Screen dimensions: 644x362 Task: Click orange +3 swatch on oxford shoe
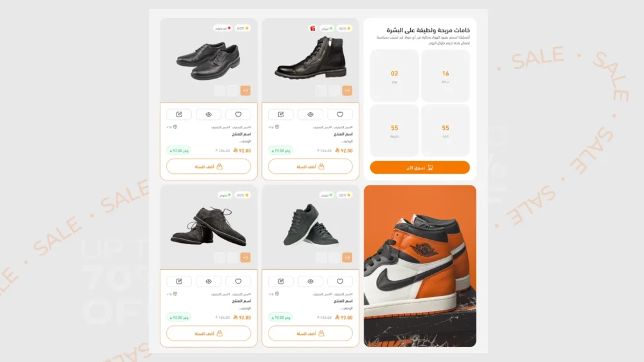tap(245, 90)
